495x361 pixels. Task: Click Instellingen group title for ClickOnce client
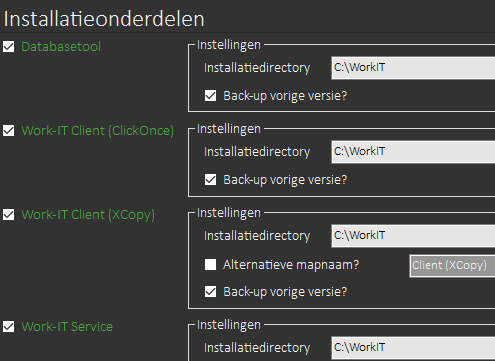tap(229, 129)
